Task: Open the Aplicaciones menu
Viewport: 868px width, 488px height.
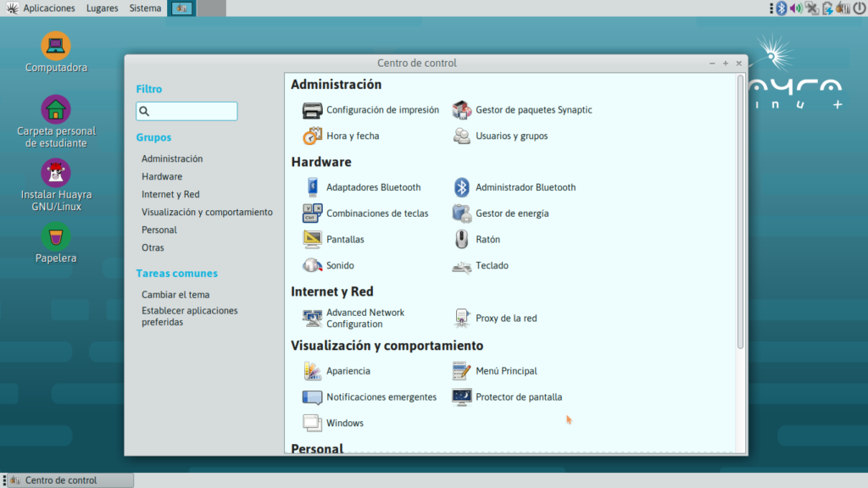Action: (x=48, y=8)
